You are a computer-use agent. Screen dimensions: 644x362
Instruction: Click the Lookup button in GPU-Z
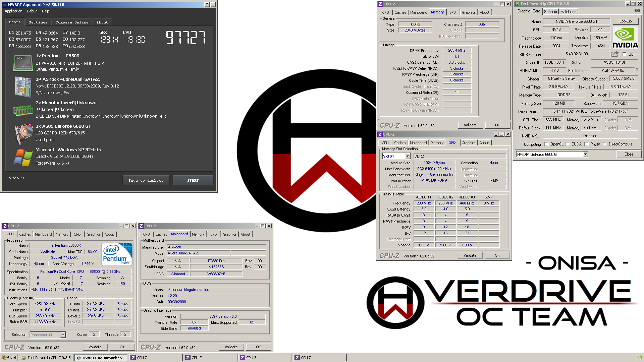pyautogui.click(x=626, y=21)
